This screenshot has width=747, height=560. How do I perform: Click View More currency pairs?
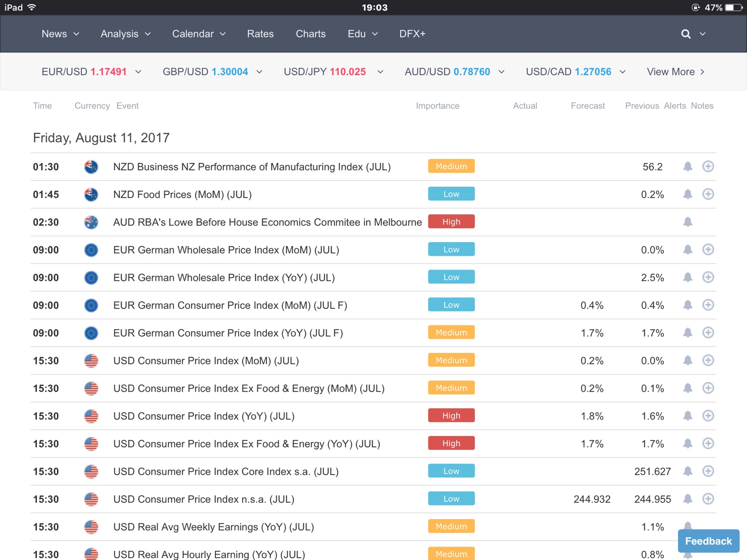point(675,72)
